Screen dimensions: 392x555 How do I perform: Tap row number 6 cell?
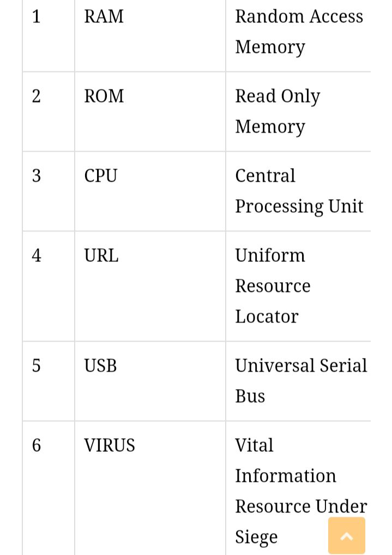tap(37, 445)
